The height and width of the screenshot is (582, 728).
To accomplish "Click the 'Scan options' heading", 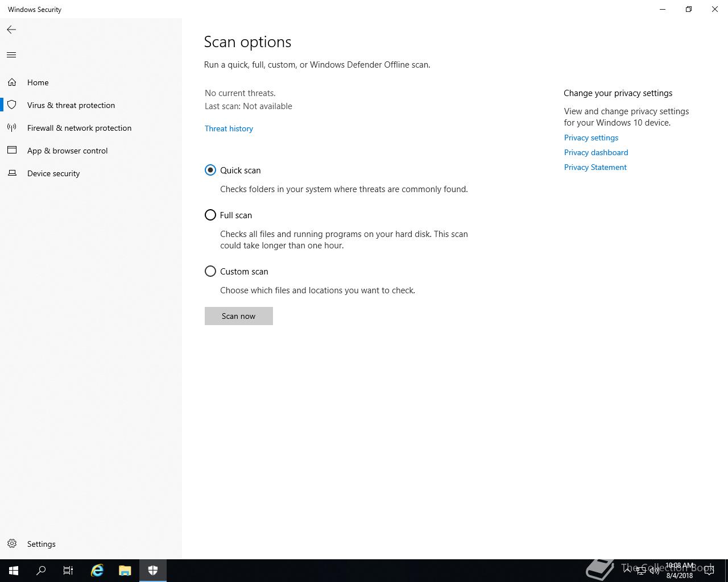I will click(247, 42).
